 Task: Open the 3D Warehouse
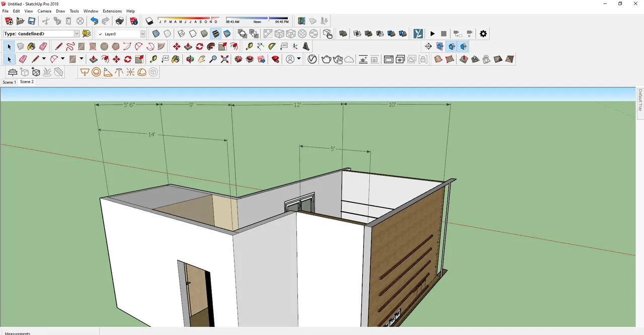(x=238, y=59)
